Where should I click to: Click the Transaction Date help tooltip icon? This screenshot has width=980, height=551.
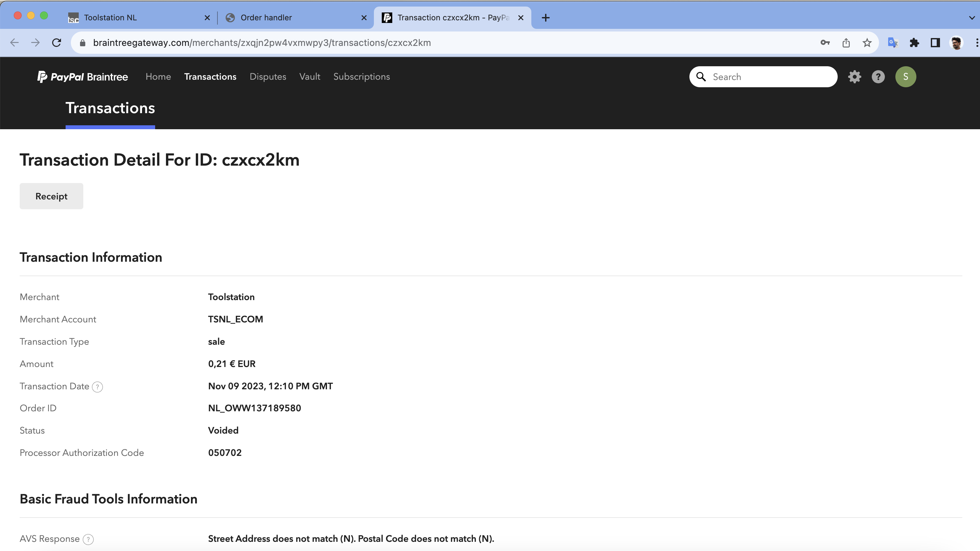pos(97,387)
